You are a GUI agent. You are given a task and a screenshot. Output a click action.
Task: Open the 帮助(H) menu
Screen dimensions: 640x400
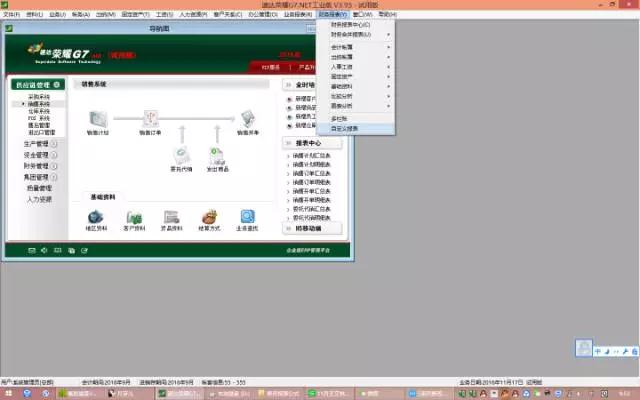pyautogui.click(x=387, y=14)
